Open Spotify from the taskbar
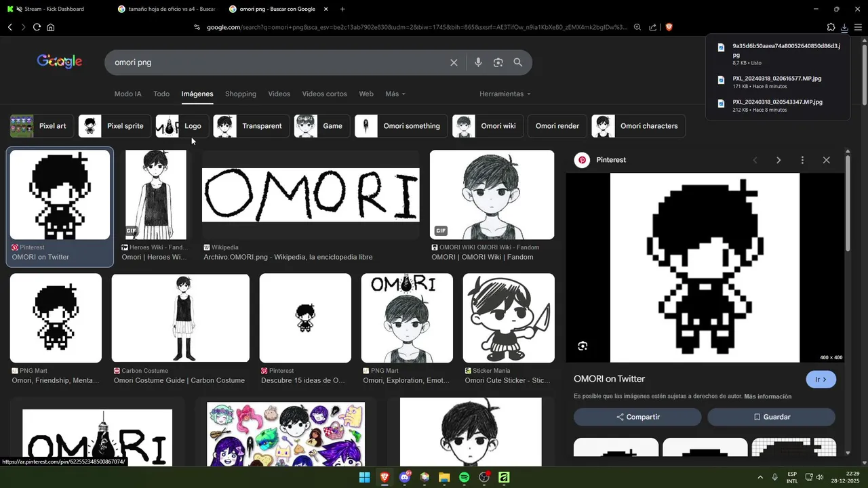 [x=465, y=477]
